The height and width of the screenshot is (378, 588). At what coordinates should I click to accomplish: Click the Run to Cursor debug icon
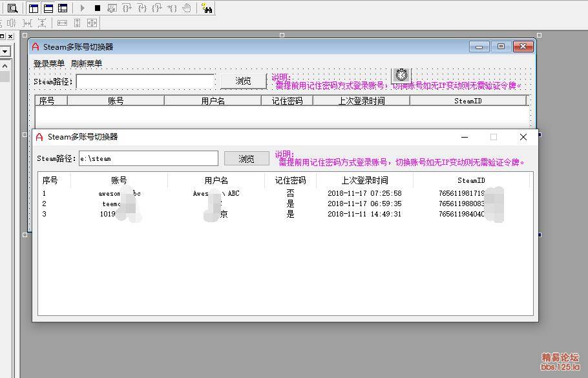point(172,8)
